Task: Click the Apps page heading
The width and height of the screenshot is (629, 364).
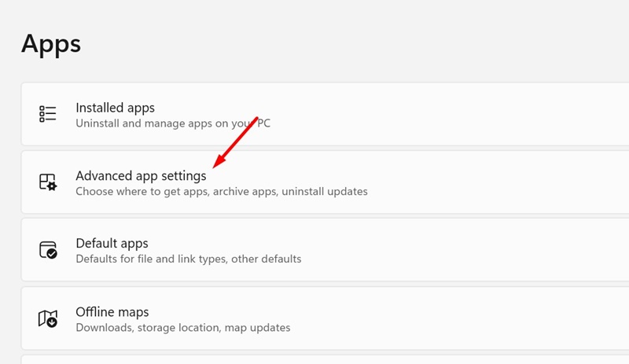Action: [x=51, y=43]
